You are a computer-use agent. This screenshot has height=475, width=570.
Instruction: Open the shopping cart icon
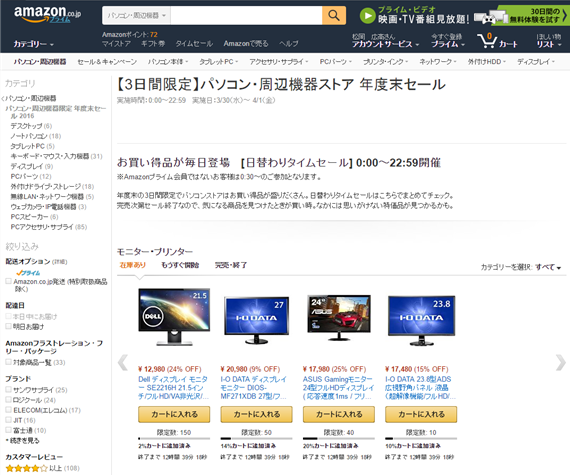[487, 41]
